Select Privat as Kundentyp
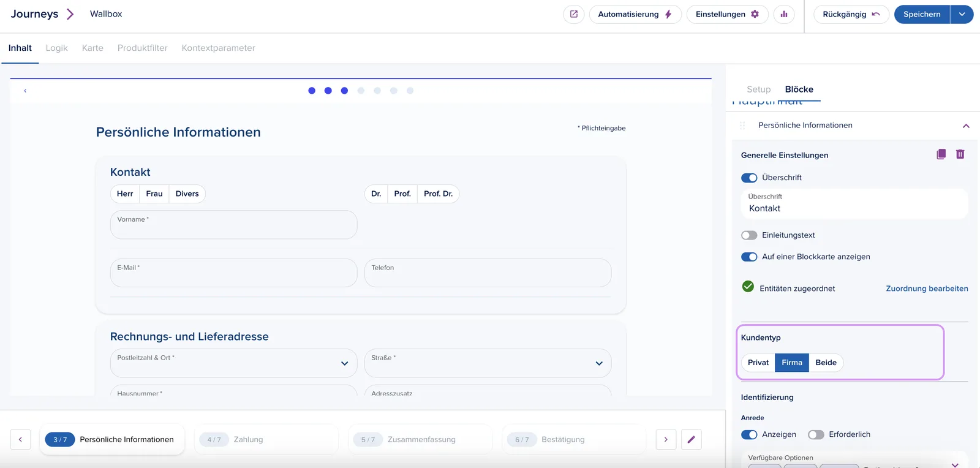980x468 pixels. 758,363
